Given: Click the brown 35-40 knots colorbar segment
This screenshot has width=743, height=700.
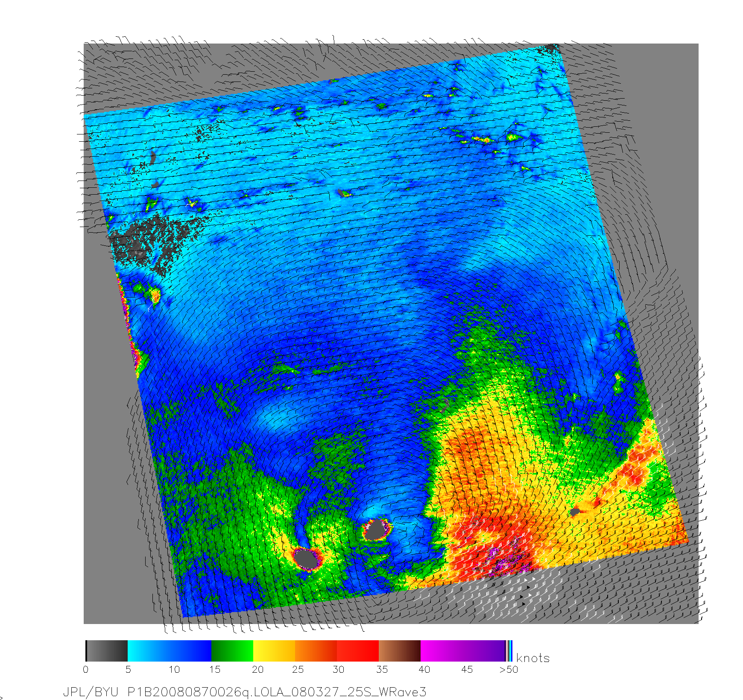Looking at the screenshot, I should [x=400, y=651].
